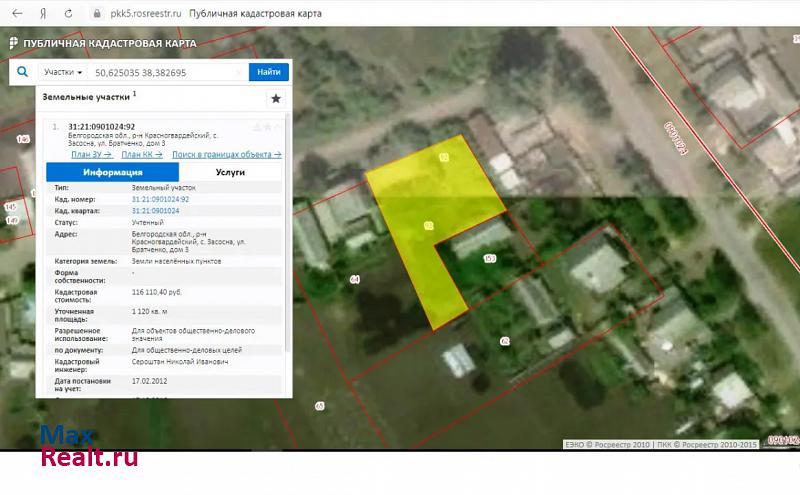Screen dimensions: 800x495
Task: Click the Rosreestr logo in header
Action: [14, 44]
